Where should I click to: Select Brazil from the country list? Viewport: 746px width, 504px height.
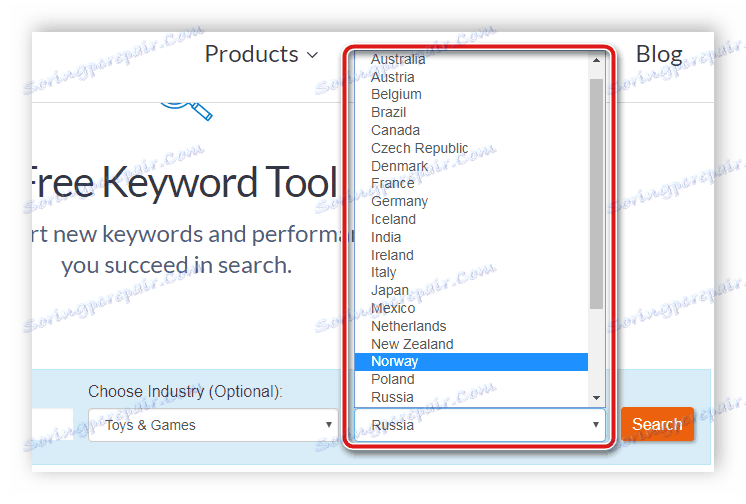pos(471,113)
